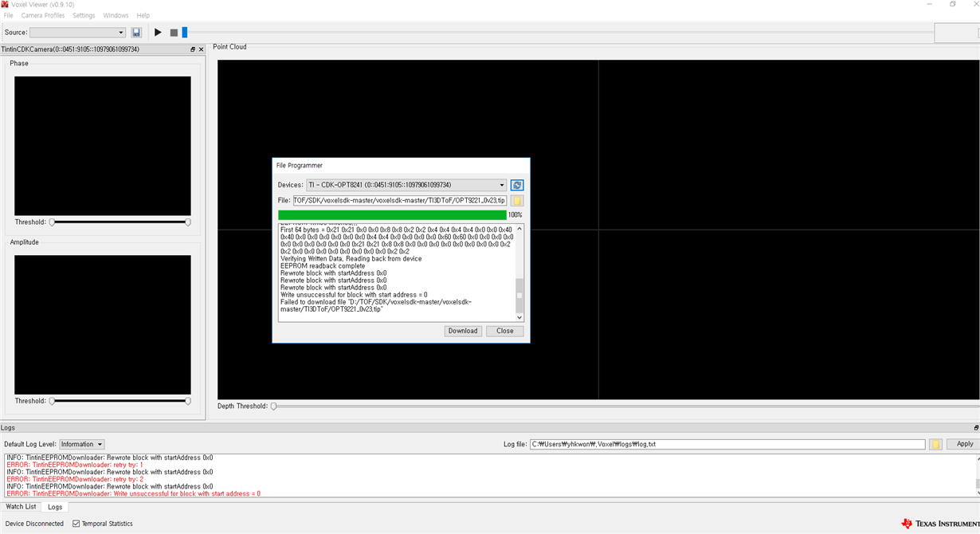Click the Amplitude threshold lower slider handle
Viewport: 980px width, 534px height.
click(53, 401)
